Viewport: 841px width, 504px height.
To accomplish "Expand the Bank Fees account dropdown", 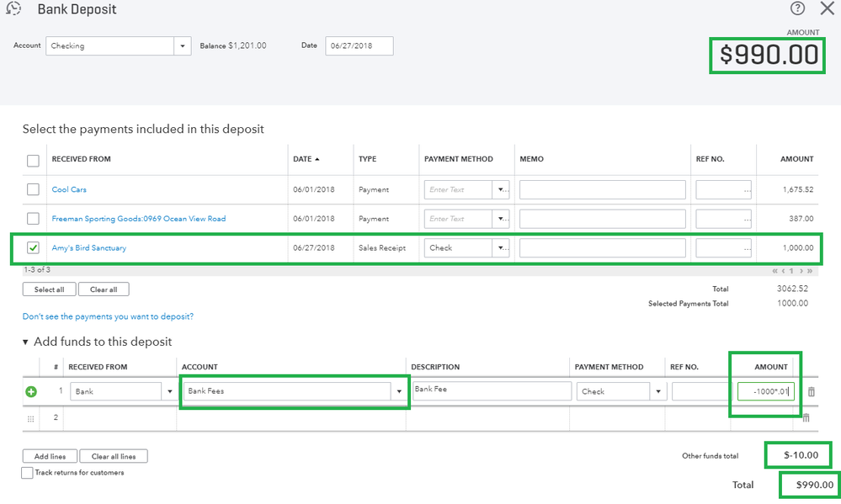I will point(398,391).
